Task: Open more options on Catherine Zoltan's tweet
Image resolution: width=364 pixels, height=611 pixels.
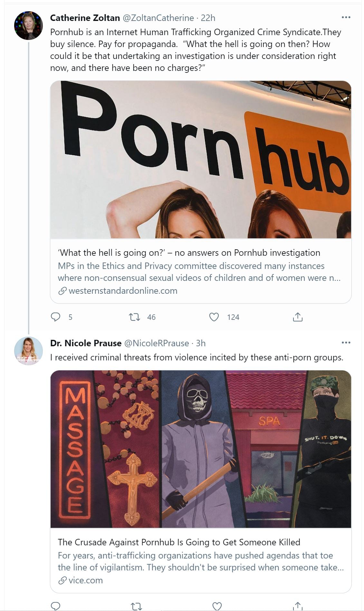Action: (346, 17)
